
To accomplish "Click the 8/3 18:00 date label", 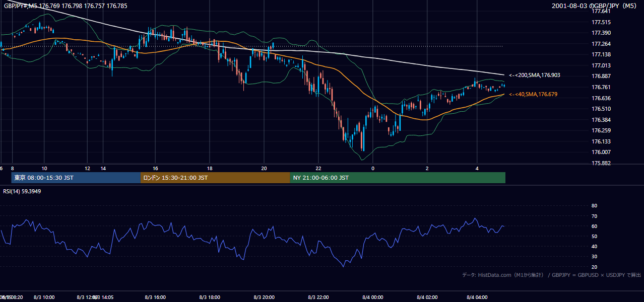I will click(x=210, y=297).
